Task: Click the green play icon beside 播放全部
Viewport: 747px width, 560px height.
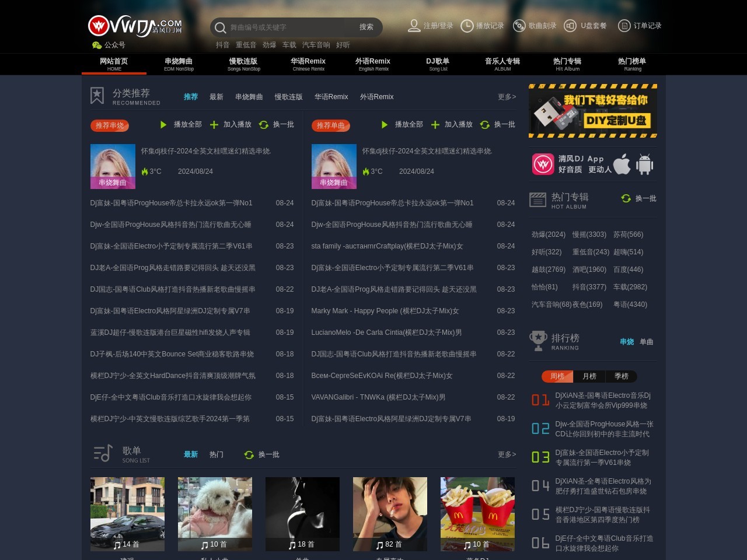Action: point(163,124)
